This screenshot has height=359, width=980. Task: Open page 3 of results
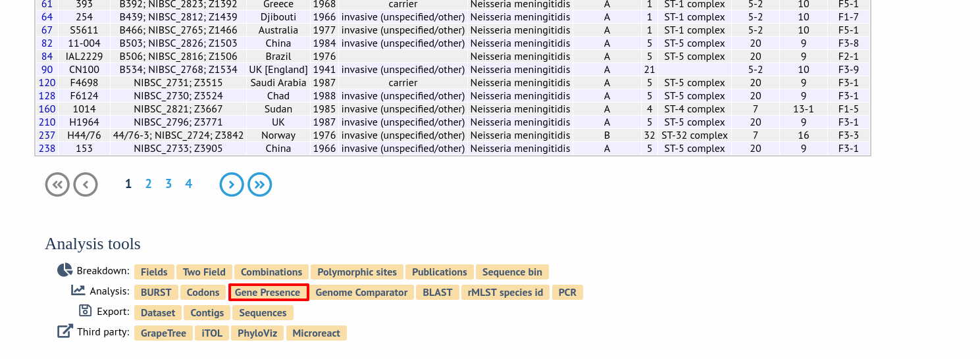168,184
